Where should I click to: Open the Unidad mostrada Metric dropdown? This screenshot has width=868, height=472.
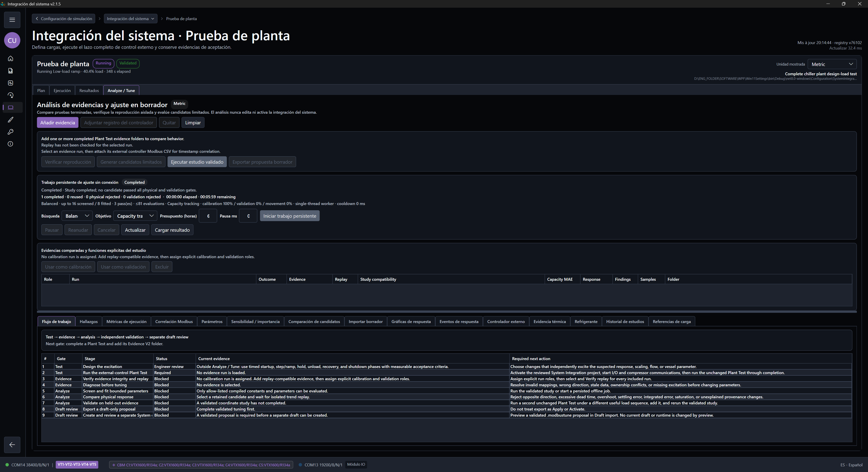pos(832,64)
